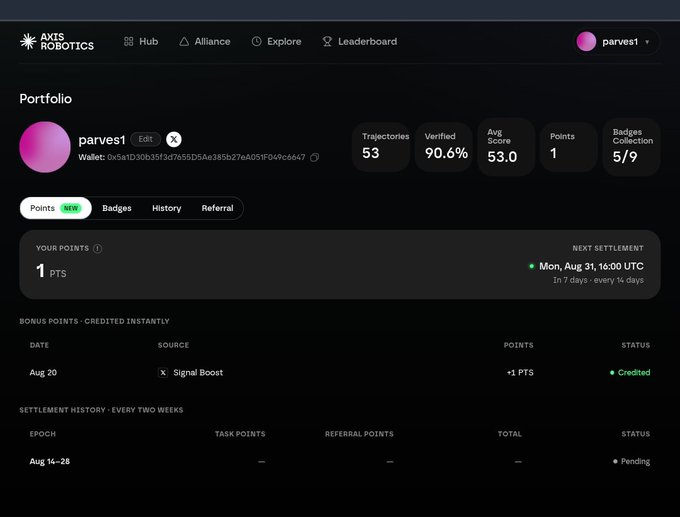Click the 'Aug 14–28' epoch cell
680x517 pixels.
click(x=50, y=461)
